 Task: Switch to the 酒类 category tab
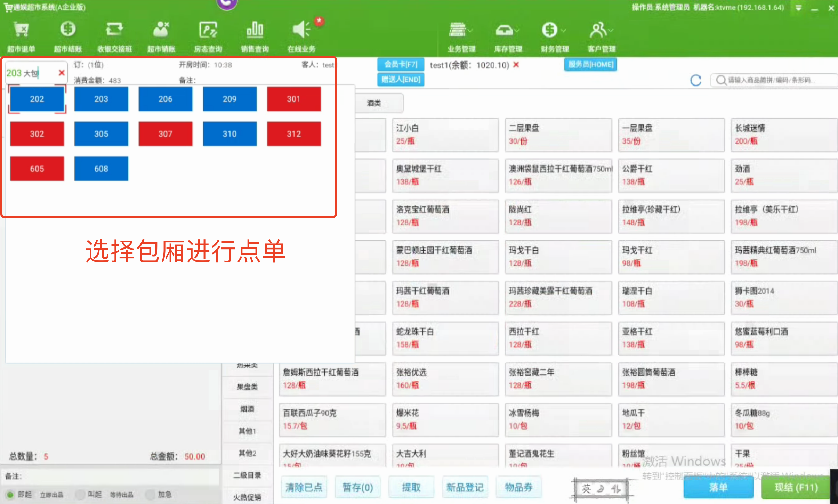point(379,103)
